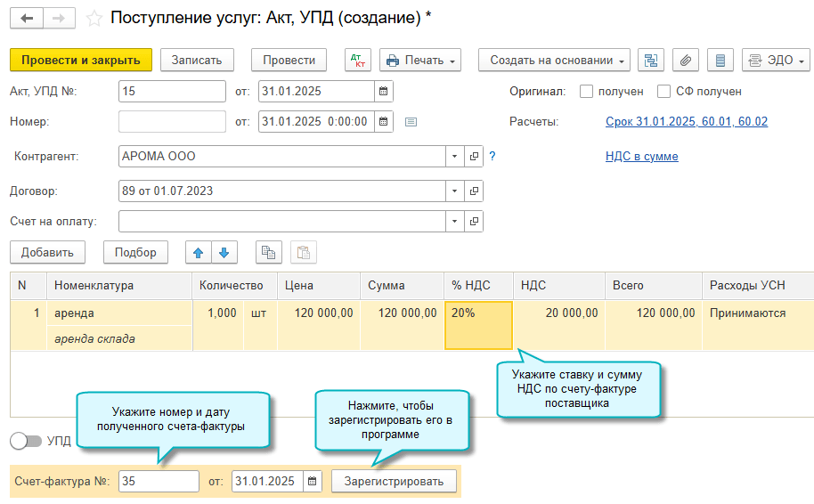The height and width of the screenshot is (504, 814).
Task: Open the ЭДО dropdown menu
Action: (x=776, y=61)
